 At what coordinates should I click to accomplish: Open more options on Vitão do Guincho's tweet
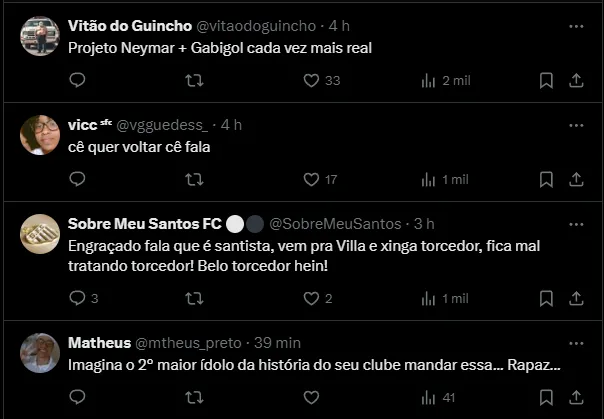tap(575, 25)
